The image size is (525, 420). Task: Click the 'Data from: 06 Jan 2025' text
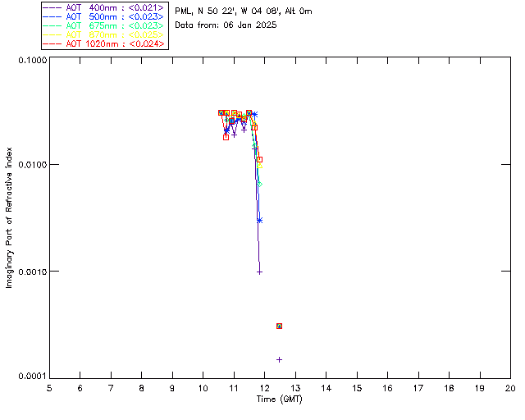(226, 25)
